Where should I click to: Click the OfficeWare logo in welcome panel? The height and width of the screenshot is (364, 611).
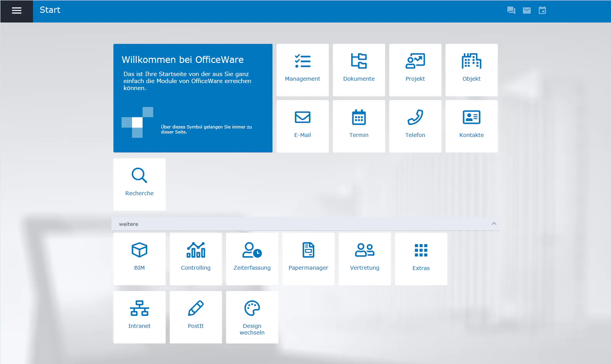(x=138, y=123)
